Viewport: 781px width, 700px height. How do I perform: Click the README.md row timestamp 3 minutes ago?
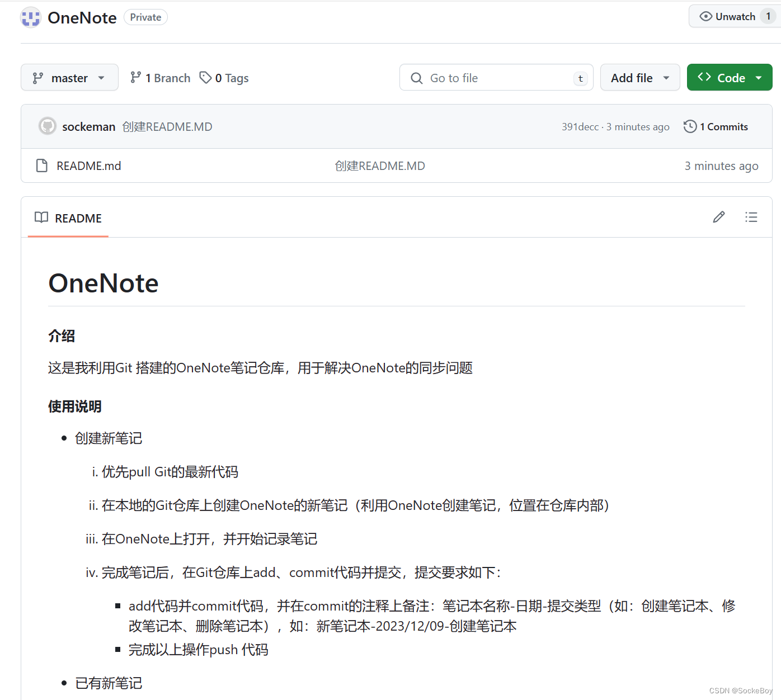tap(721, 166)
